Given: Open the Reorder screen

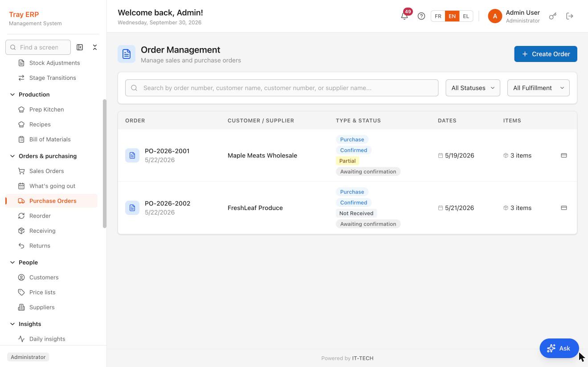Looking at the screenshot, I should [40, 216].
